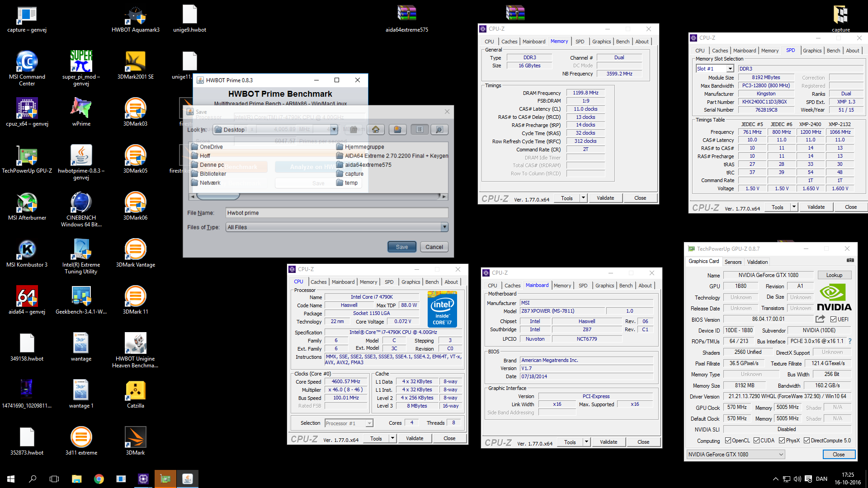Screen dimensions: 868x488
Task: Toggle DirectCompute 5.0 checkbox in GPU-Z
Action: 807,441
